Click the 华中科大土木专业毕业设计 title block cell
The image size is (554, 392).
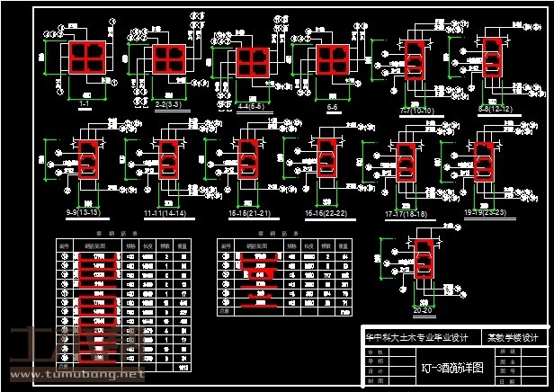417,338
